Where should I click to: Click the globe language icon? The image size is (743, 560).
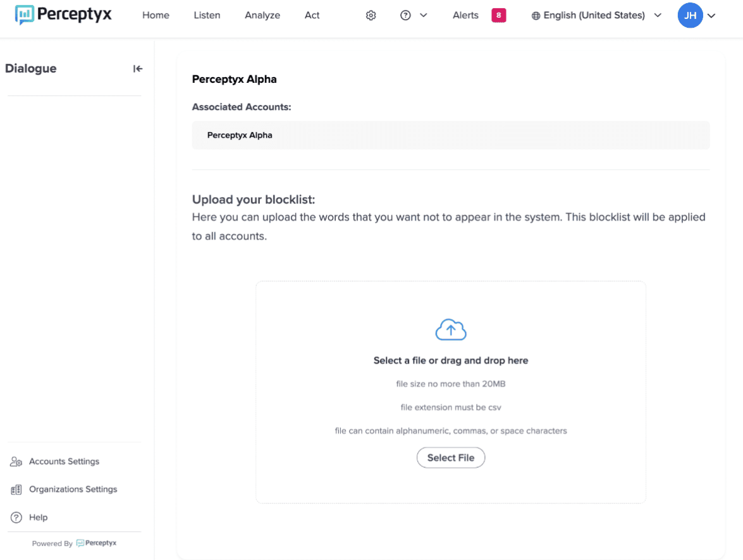536,16
